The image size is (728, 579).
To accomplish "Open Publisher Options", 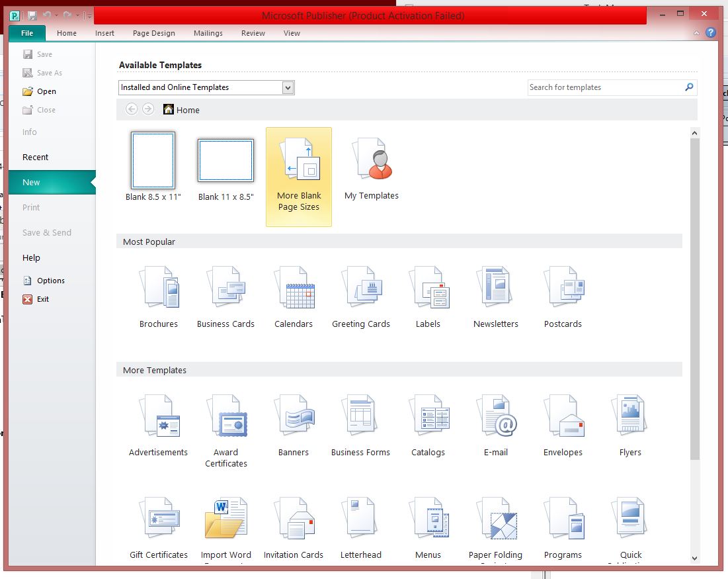I will pyautogui.click(x=44, y=281).
